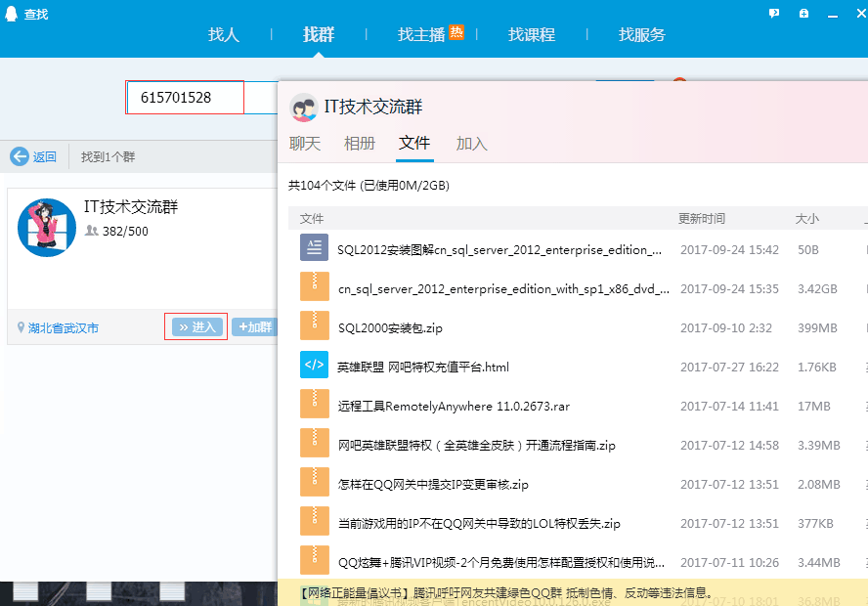Click the size value 399MB
The height and width of the screenshot is (606, 868).
(x=817, y=328)
